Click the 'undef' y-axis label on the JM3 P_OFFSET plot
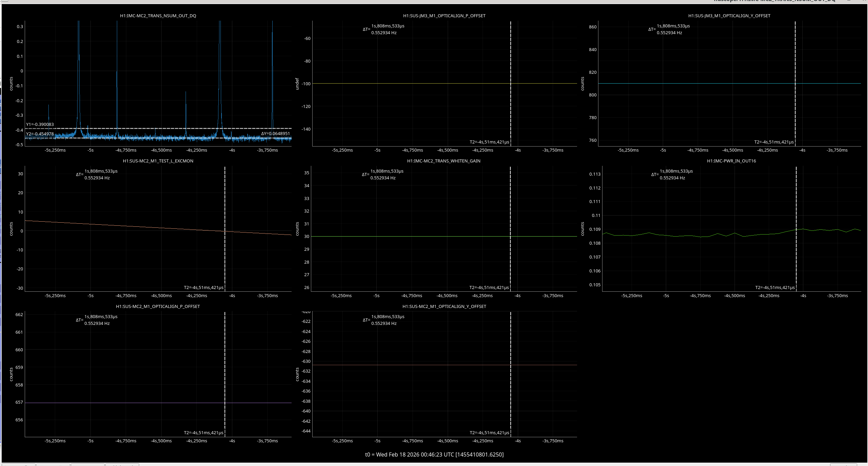 [297, 84]
